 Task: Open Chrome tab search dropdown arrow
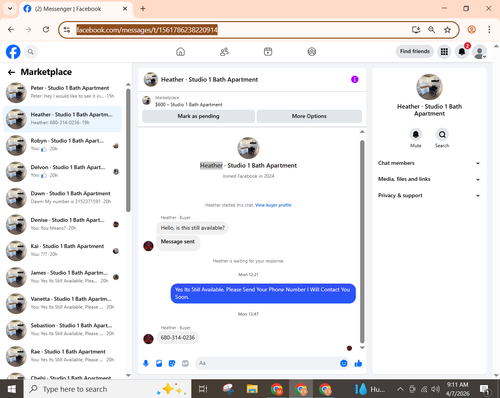(10, 9)
